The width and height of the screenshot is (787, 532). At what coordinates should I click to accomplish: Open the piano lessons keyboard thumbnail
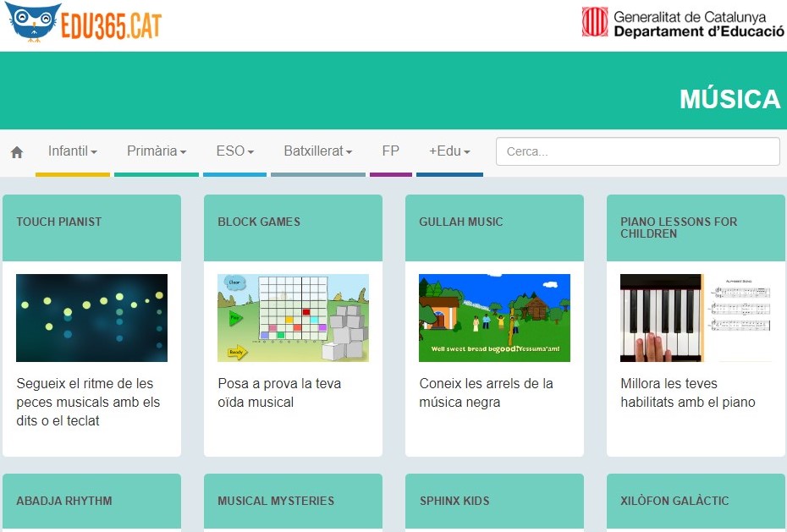pos(696,318)
